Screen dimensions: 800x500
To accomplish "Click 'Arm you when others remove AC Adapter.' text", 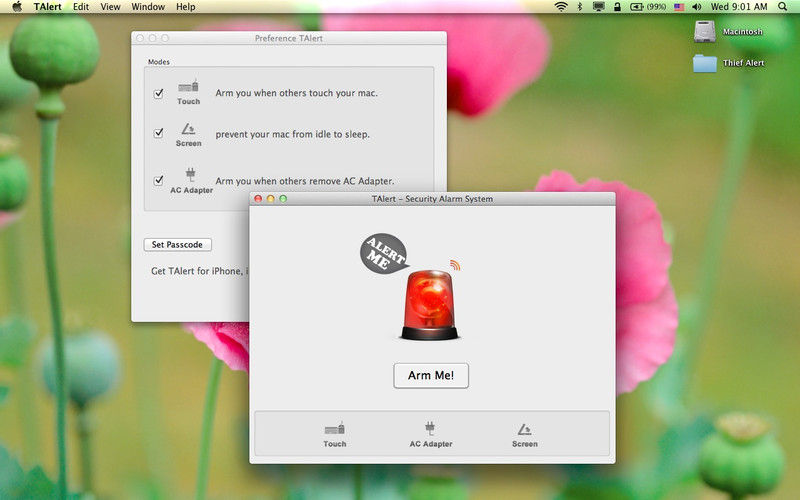I will (305, 181).
